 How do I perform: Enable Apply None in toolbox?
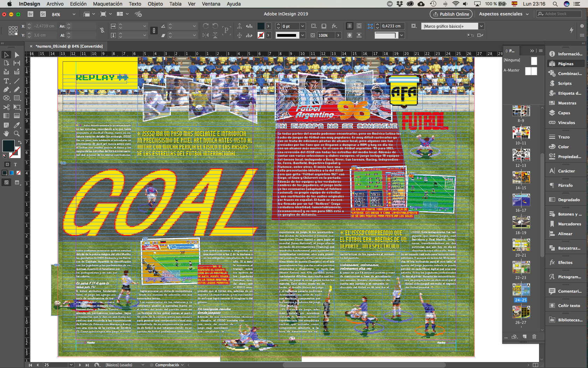click(19, 173)
